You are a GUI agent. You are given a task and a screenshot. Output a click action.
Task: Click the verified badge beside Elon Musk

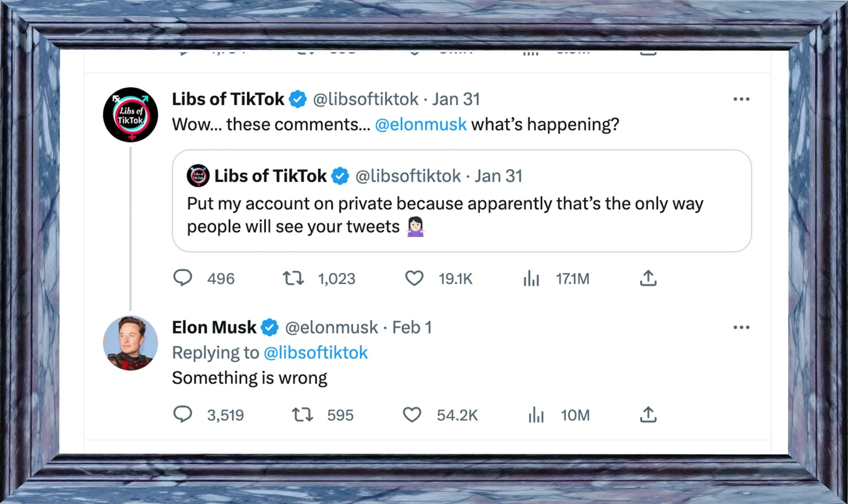(271, 326)
